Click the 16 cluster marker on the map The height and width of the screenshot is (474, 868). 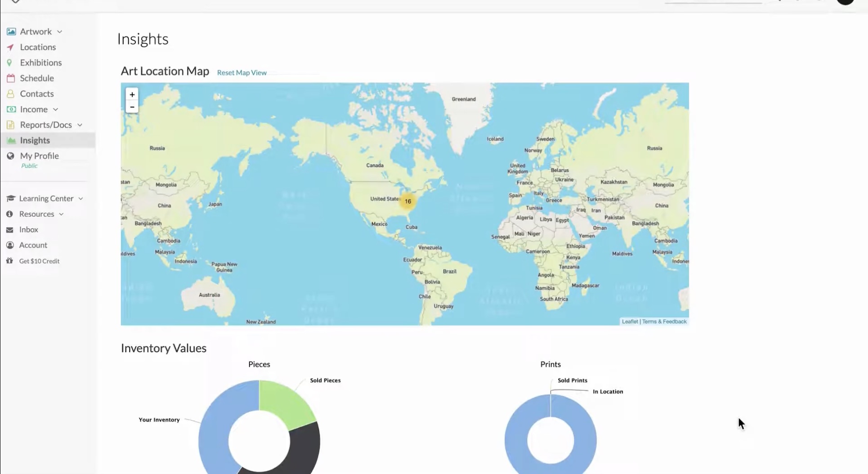[x=408, y=201]
